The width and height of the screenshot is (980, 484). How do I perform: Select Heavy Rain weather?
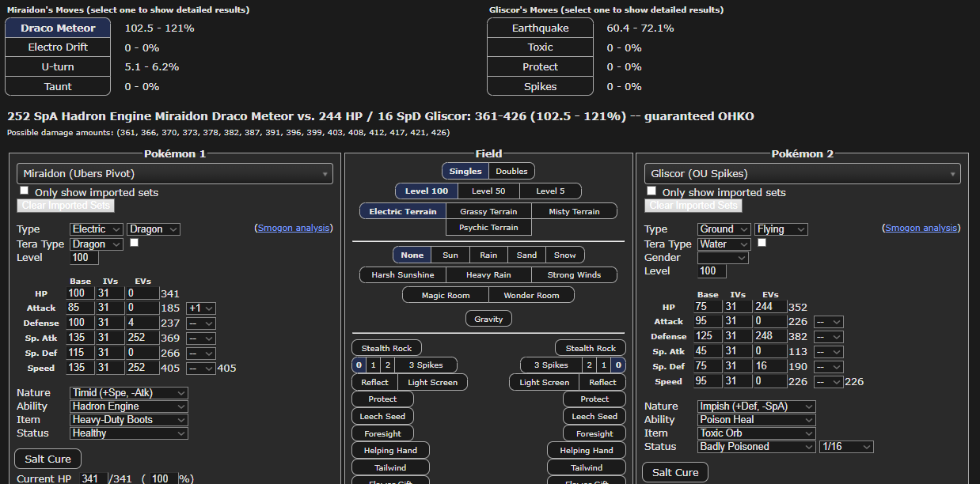(488, 275)
